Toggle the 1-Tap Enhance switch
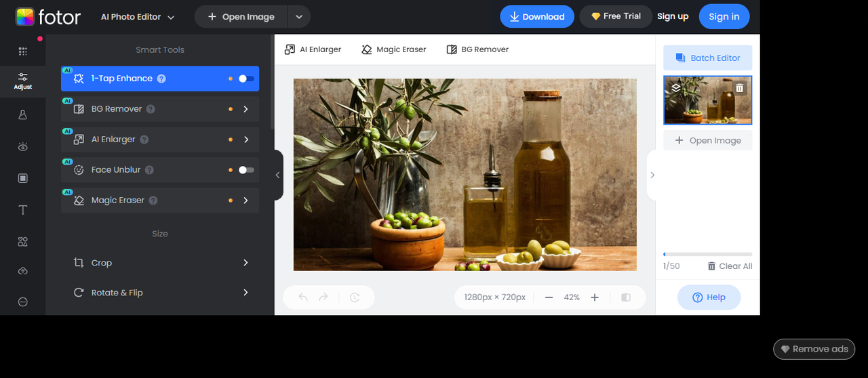The width and height of the screenshot is (868, 378). [x=246, y=79]
